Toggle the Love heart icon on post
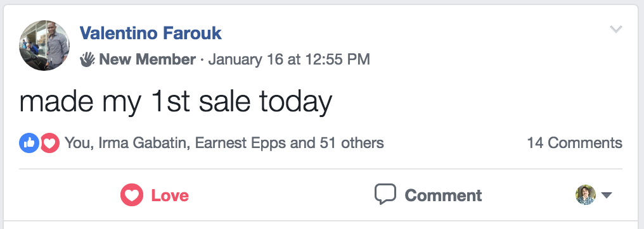The width and height of the screenshot is (644, 229). [x=131, y=195]
